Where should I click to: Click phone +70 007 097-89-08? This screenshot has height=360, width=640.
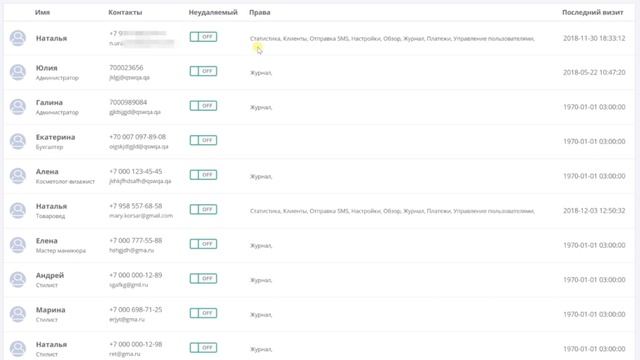[138, 137]
